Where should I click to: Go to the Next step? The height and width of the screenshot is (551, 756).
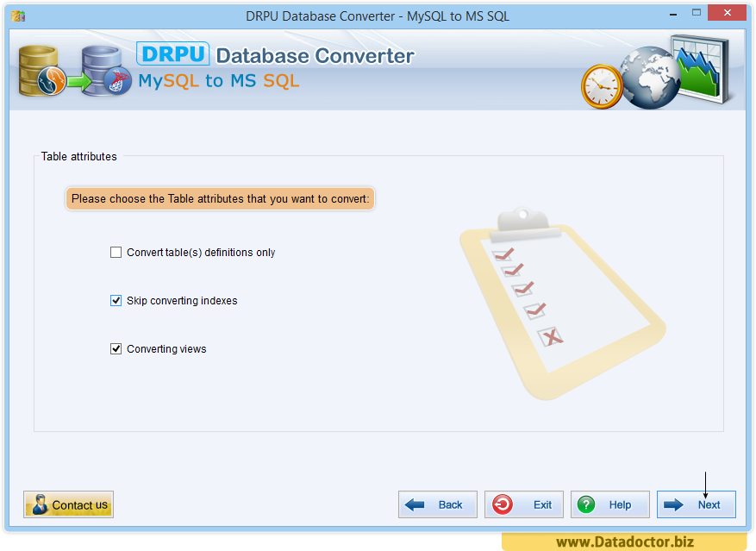(x=697, y=504)
